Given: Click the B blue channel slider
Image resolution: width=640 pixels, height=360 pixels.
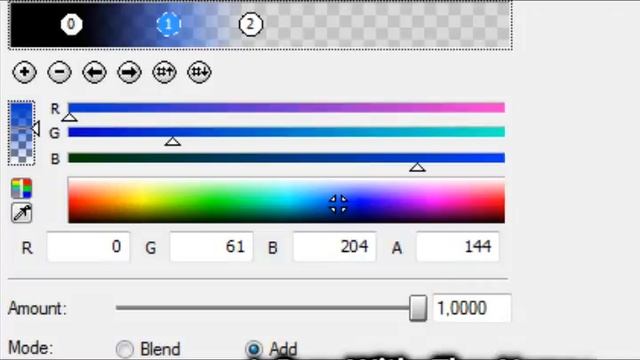Looking at the screenshot, I should click(286, 158).
